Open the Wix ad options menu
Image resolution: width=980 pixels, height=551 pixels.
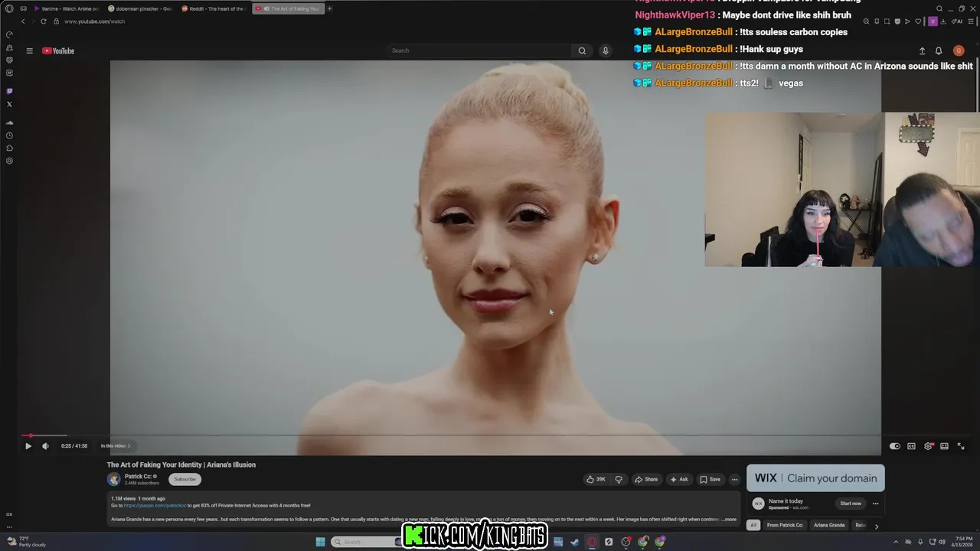pyautogui.click(x=875, y=504)
